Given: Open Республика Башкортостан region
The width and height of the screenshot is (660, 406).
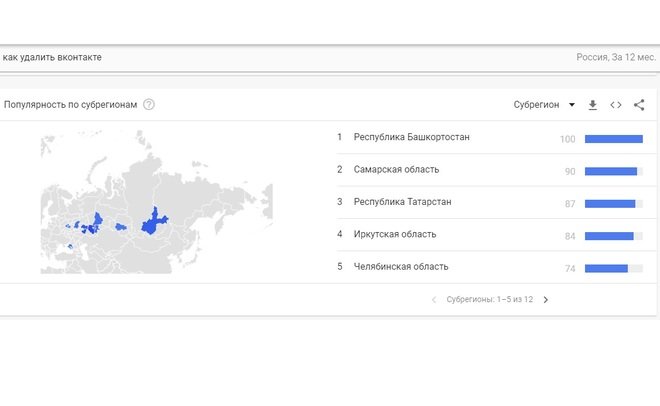Looking at the screenshot, I should click(411, 137).
